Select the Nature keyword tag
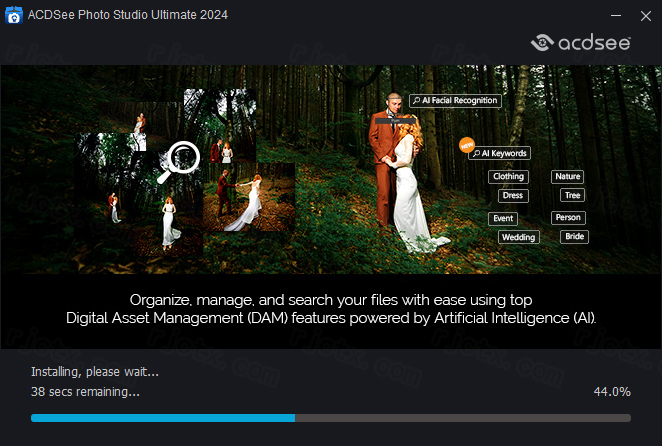 tap(566, 177)
